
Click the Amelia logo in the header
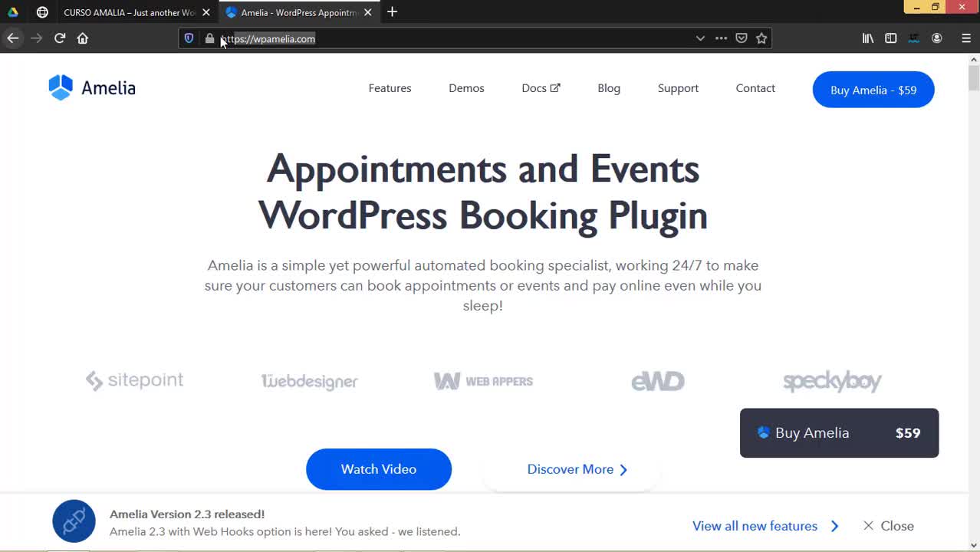click(x=92, y=88)
